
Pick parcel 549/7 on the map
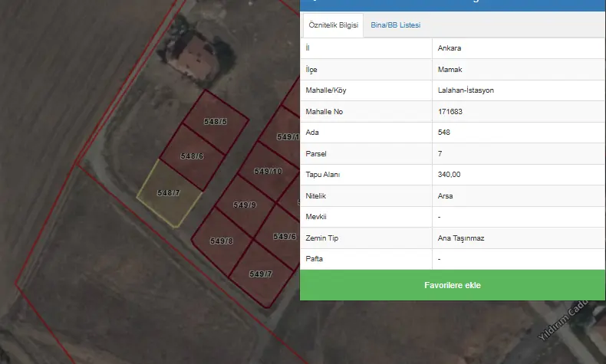[x=261, y=274]
